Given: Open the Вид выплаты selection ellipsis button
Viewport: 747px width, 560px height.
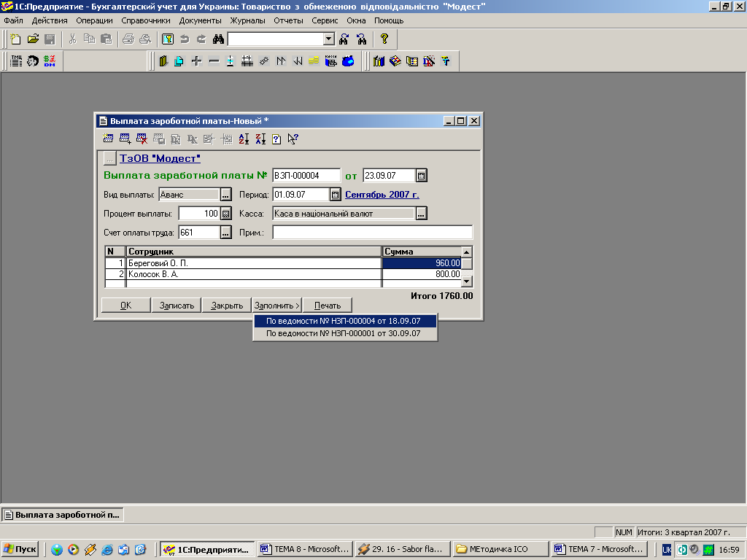Looking at the screenshot, I should (226, 195).
